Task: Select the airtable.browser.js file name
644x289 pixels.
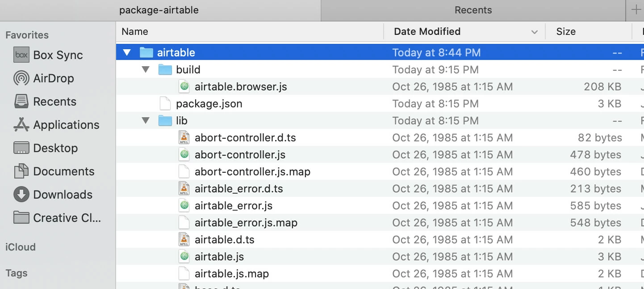Action: pos(241,87)
